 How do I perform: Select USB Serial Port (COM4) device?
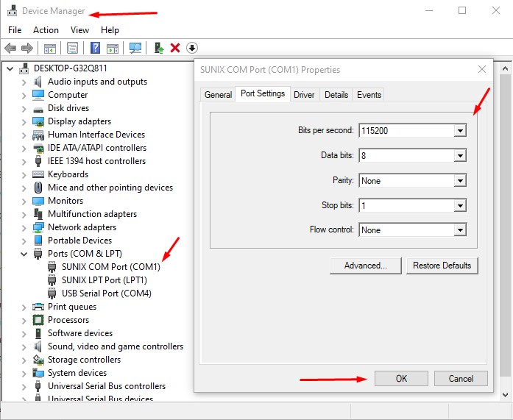(106, 293)
